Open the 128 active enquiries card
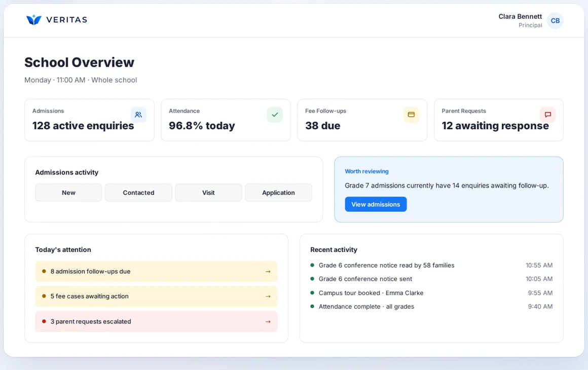The image size is (588, 370). click(x=89, y=120)
